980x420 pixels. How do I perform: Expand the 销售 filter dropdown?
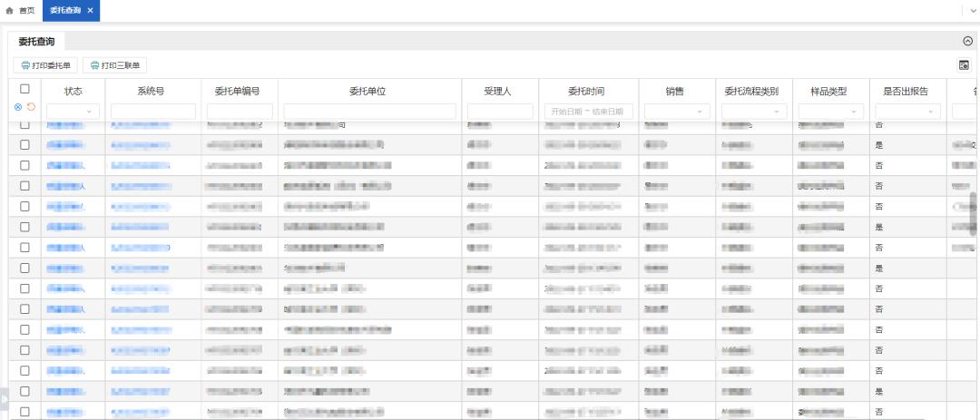click(x=676, y=111)
